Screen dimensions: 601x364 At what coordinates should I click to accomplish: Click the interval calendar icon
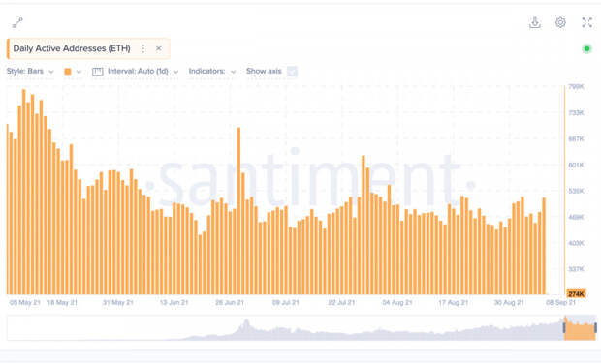click(97, 72)
